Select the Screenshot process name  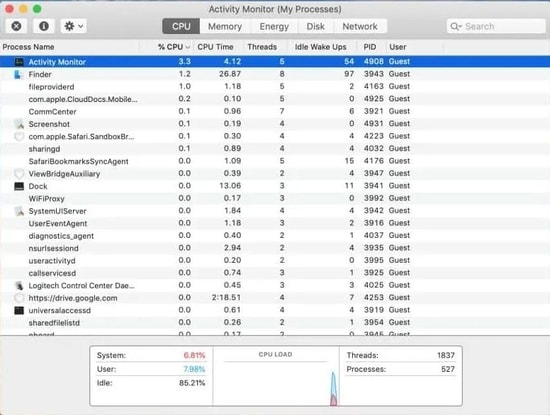click(49, 124)
